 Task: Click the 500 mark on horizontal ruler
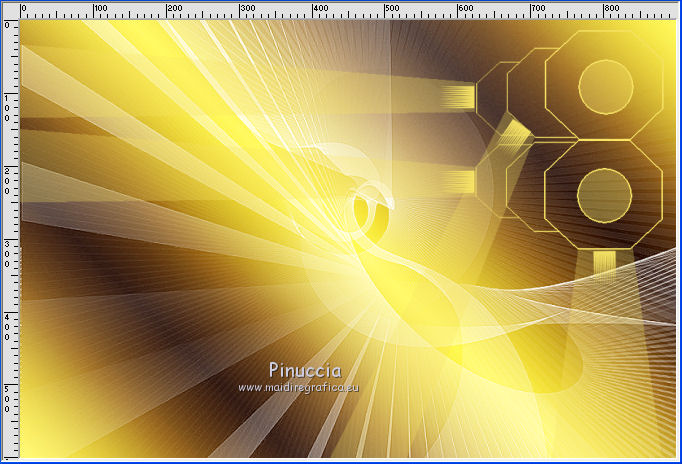pyautogui.click(x=393, y=9)
